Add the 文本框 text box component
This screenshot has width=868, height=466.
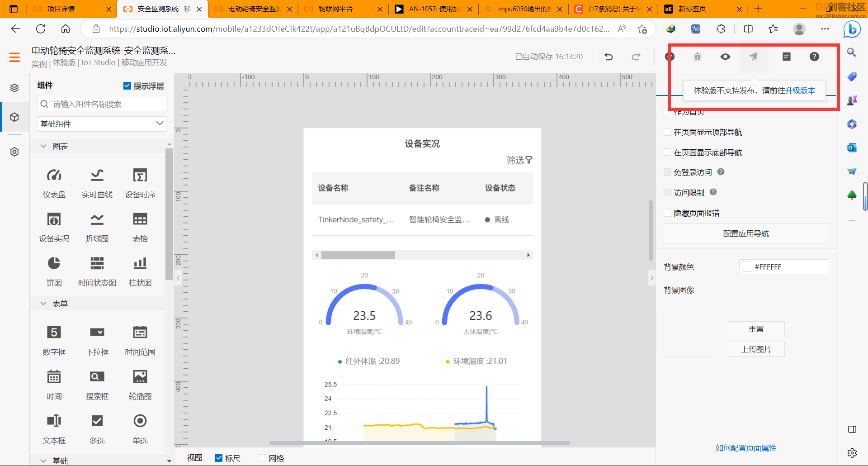[x=54, y=429]
